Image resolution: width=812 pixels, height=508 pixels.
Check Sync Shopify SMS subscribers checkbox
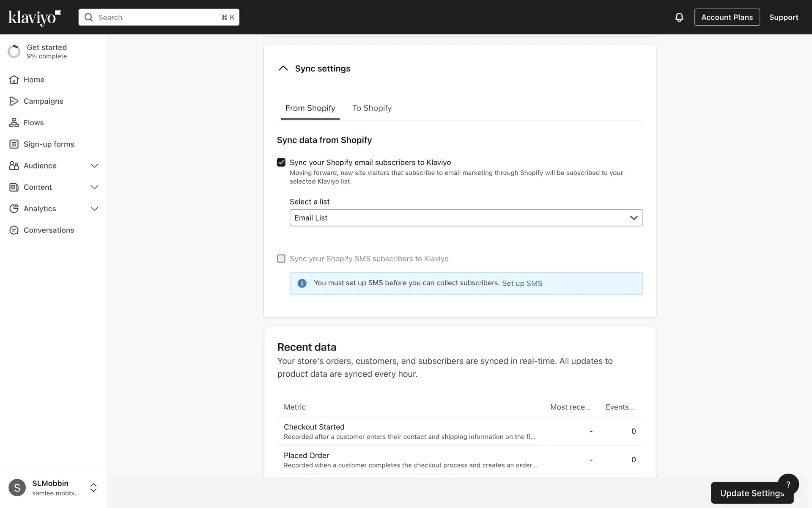[281, 259]
